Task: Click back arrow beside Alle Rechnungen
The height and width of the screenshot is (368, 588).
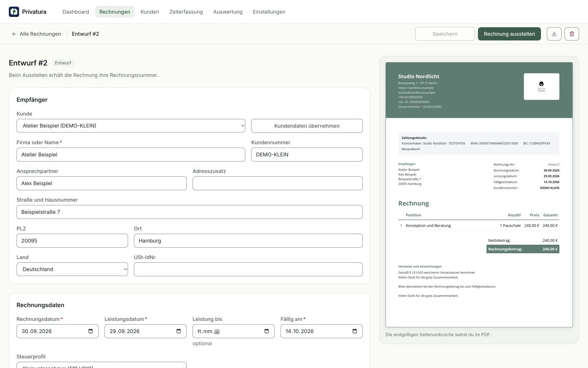Action: (14, 34)
